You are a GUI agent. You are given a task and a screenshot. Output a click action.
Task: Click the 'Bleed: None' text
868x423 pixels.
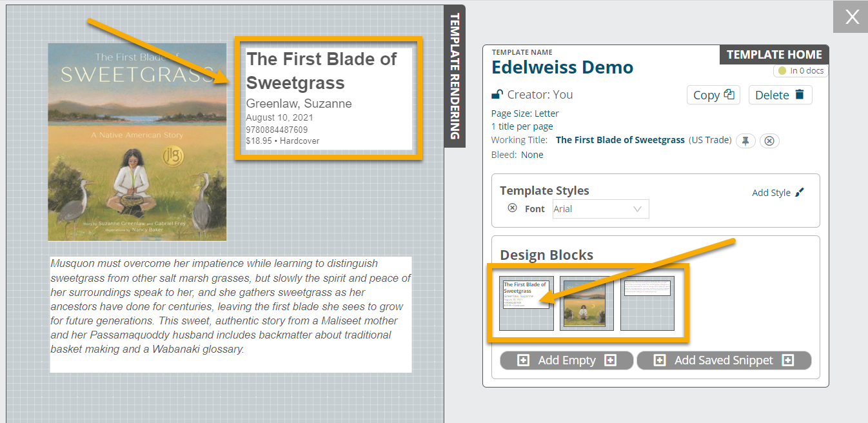coord(517,155)
